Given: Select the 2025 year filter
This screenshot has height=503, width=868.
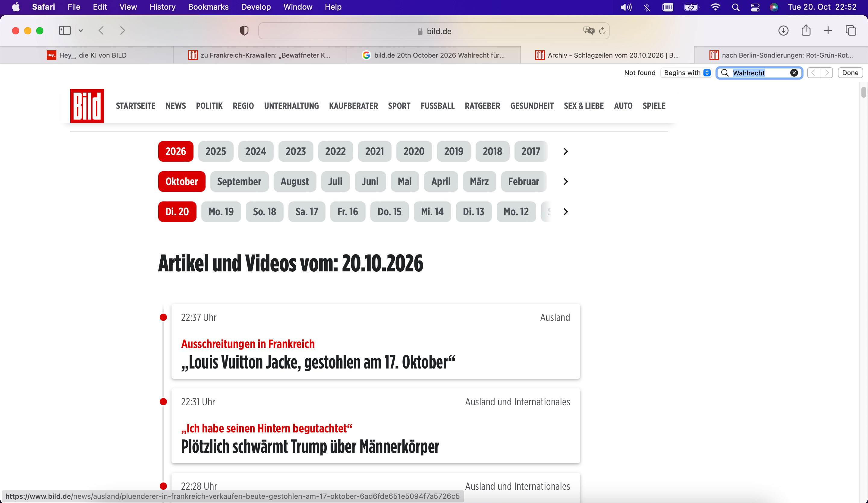Looking at the screenshot, I should pyautogui.click(x=215, y=151).
